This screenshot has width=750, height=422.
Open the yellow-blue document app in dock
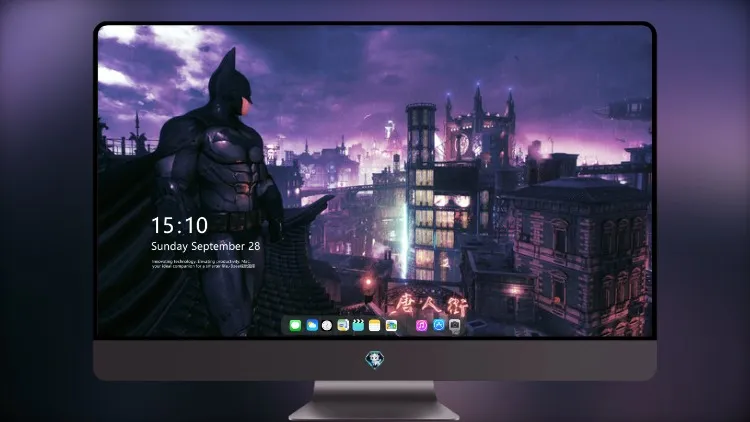coord(342,325)
